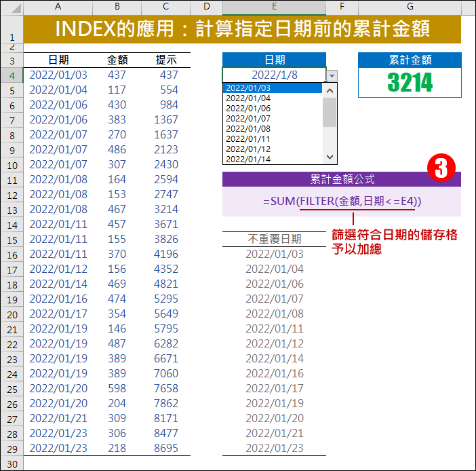Select column E header
This screenshot has width=476, height=471.
click(274, 6)
